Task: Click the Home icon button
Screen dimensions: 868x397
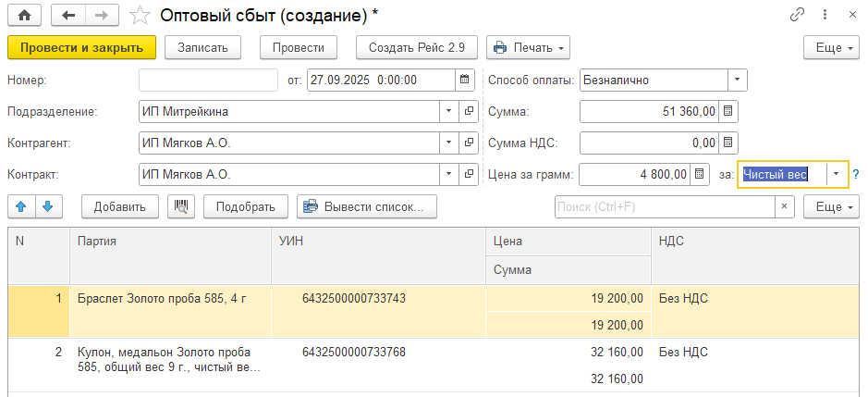Action: pos(24,15)
